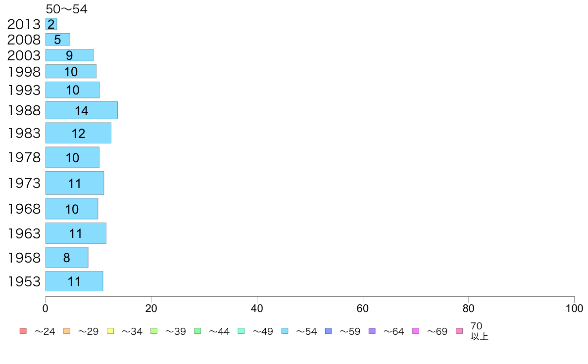This screenshot has width=588, height=364.
Task: Toggle the green ~44 legend swatch
Action: tap(197, 331)
